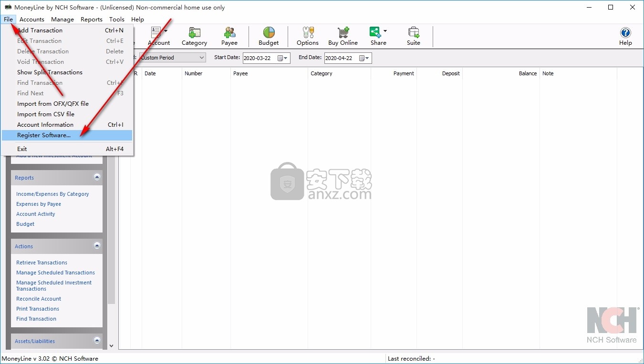
Task: Expand the Account toolbar dropdown arrow
Action: [166, 31]
